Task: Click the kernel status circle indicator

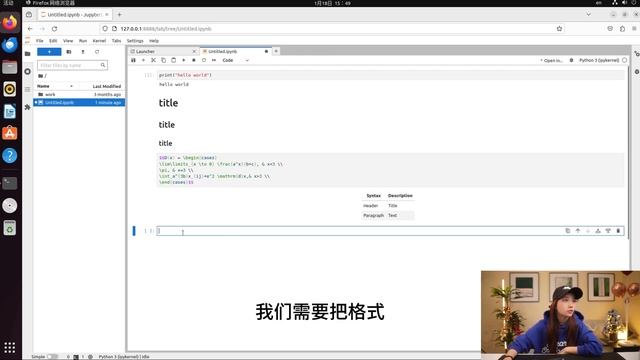Action: tap(624, 60)
